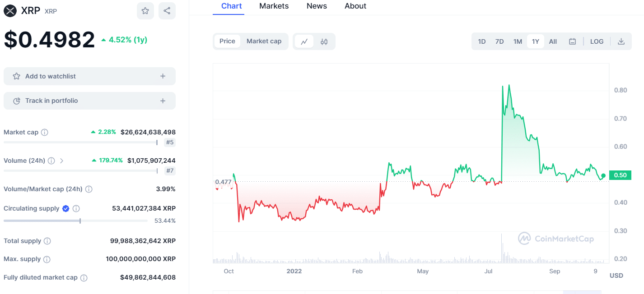Click the 3.99% volume ratio value
Image resolution: width=644 pixels, height=294 pixels.
point(166,189)
